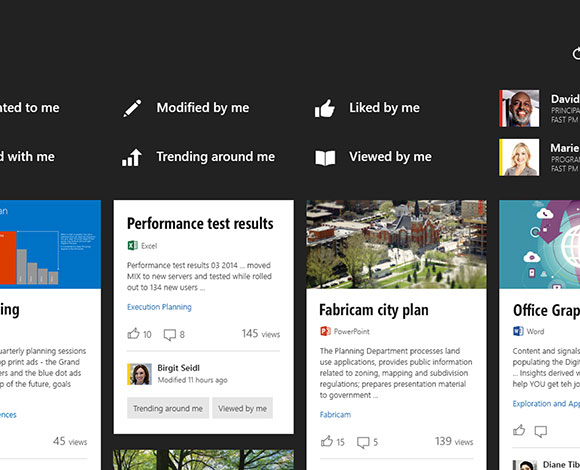This screenshot has height=470, width=580.
Task: Open the Fabricam city plan aerial thumbnail
Action: tap(397, 244)
